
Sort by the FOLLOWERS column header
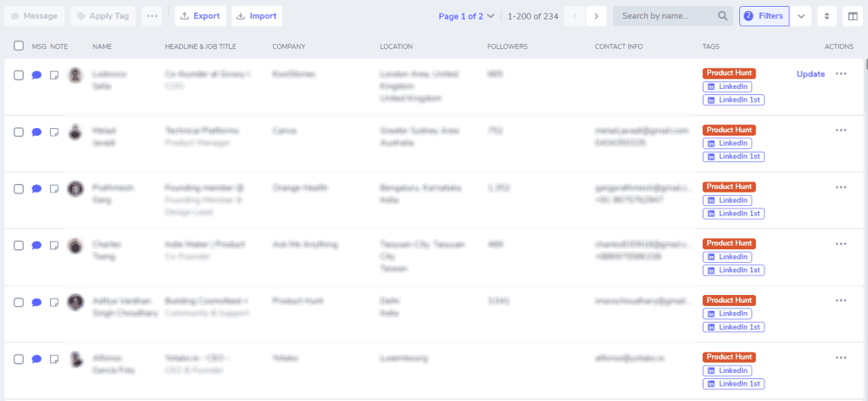tap(507, 47)
